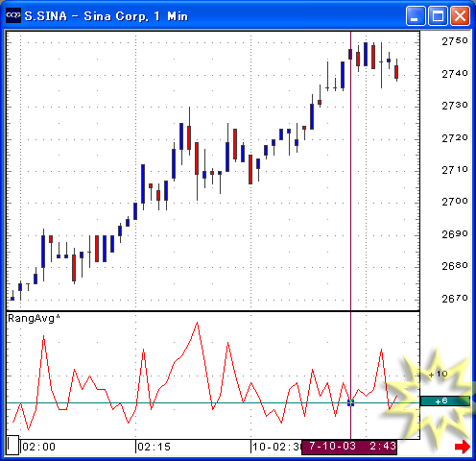Click the small box left of time axis
The height and width of the screenshot is (461, 476).
[12, 445]
